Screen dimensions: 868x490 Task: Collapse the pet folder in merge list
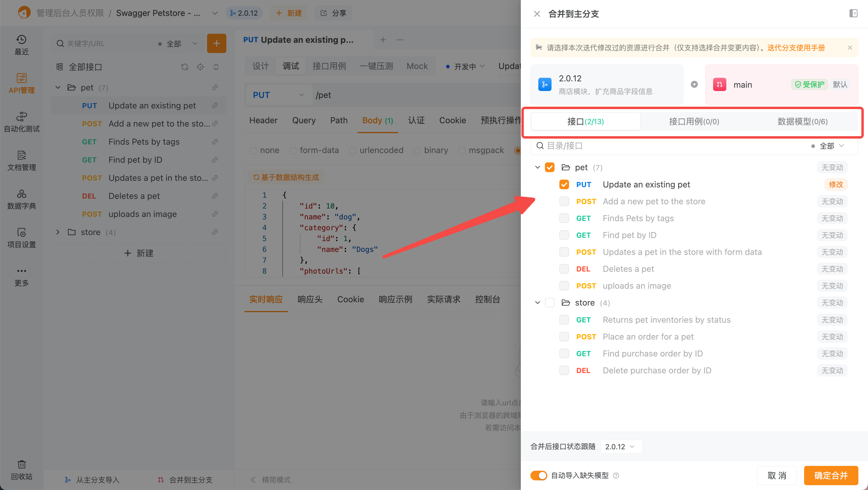537,168
